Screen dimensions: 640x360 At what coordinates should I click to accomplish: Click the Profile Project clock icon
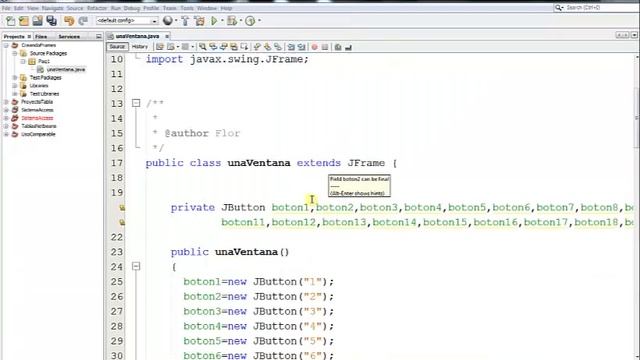250,20
